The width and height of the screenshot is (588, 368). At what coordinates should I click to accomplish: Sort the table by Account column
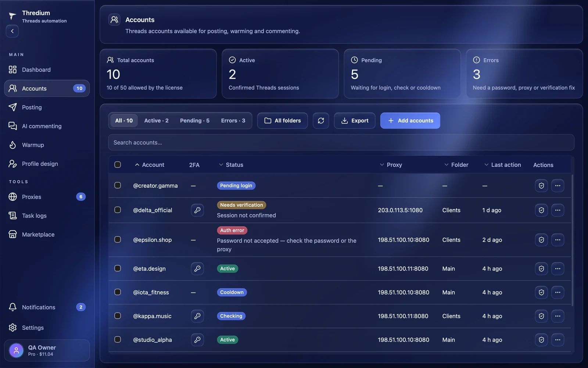coord(150,165)
